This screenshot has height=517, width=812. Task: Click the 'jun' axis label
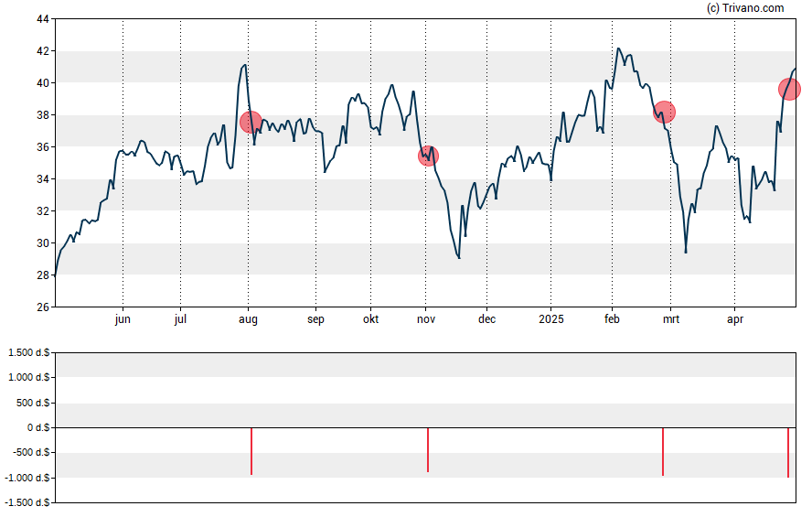point(123,319)
